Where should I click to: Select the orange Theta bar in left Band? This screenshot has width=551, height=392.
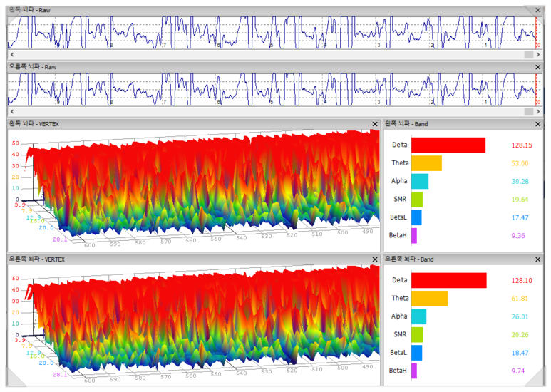click(x=426, y=163)
